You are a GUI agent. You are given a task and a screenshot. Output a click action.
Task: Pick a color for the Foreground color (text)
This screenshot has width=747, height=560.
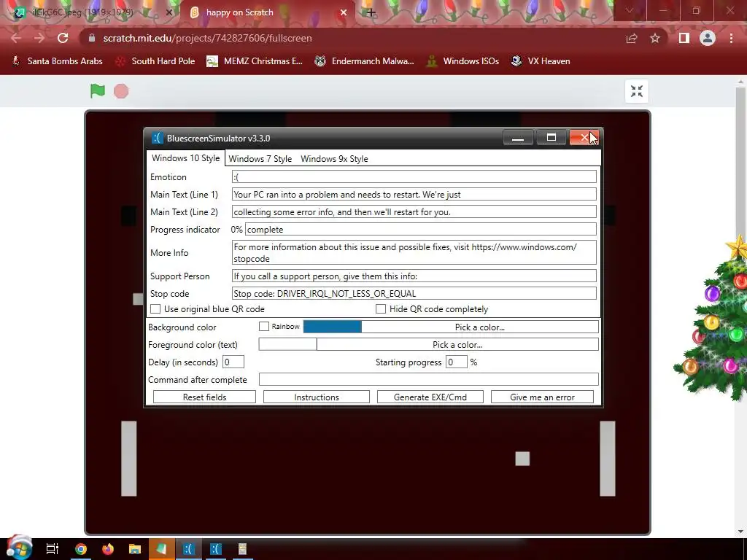click(457, 344)
